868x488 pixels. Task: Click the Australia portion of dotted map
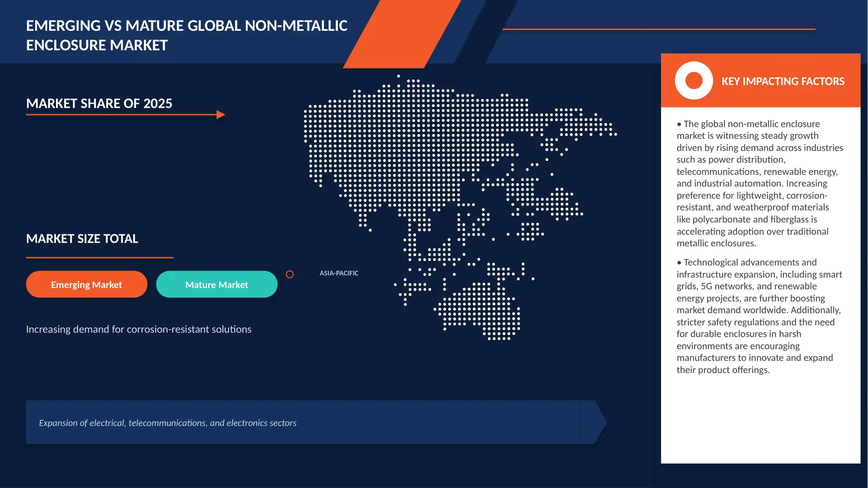pyautogui.click(x=477, y=310)
